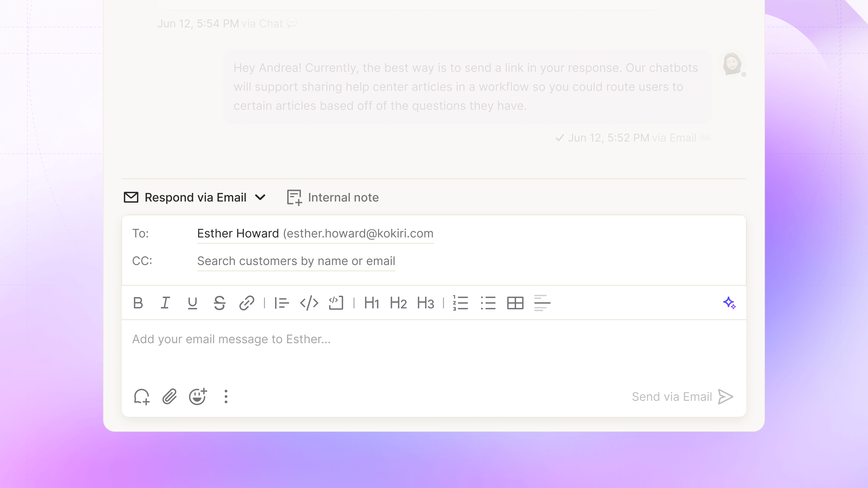Open the Respond via Email dropdown
Viewport: 868px width, 488px height.
pyautogui.click(x=260, y=197)
